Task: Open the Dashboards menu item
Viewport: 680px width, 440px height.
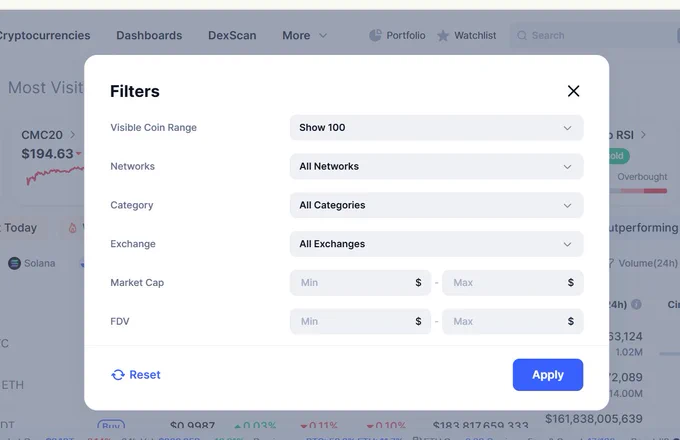Action: point(149,36)
